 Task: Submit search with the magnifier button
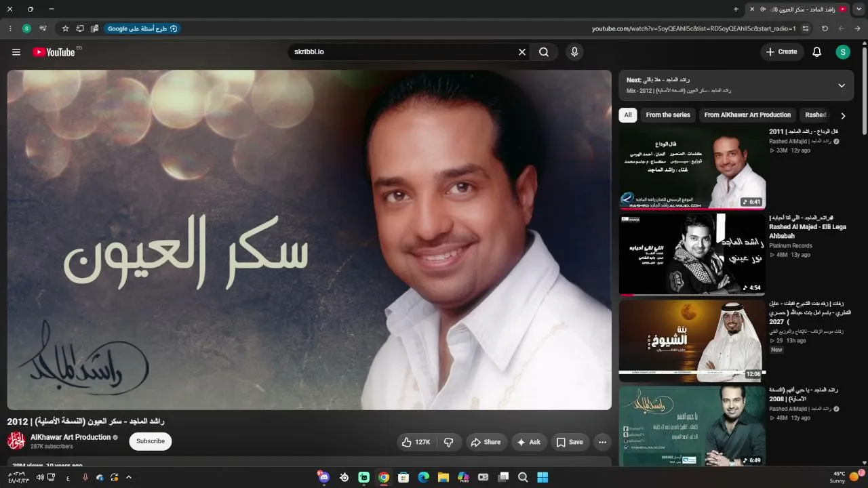tap(544, 52)
